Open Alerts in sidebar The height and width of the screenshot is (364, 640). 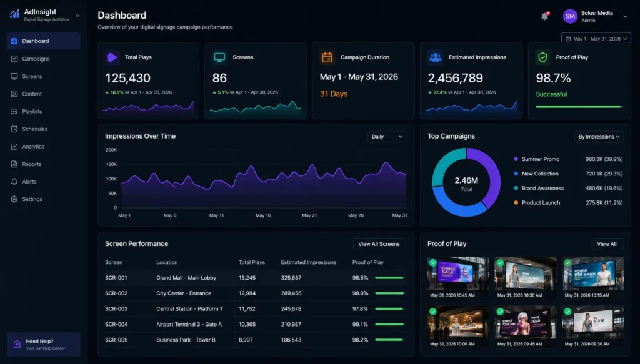click(x=44, y=182)
